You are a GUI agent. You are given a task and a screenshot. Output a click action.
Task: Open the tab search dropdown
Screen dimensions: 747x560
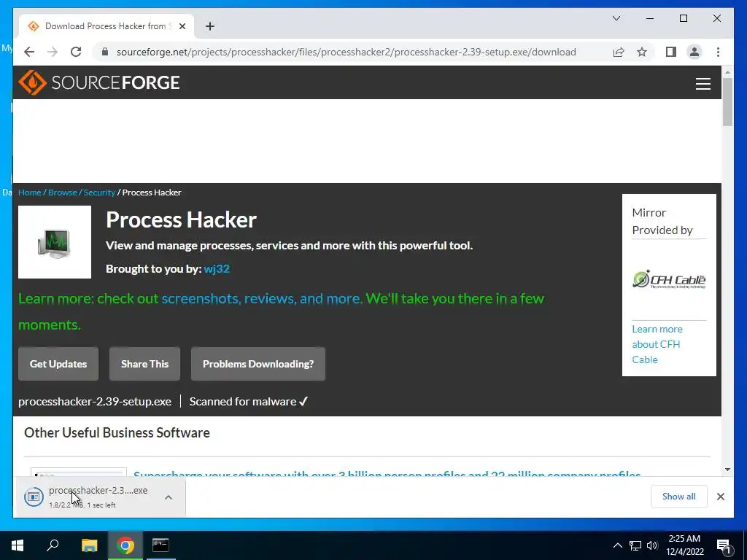pos(616,18)
